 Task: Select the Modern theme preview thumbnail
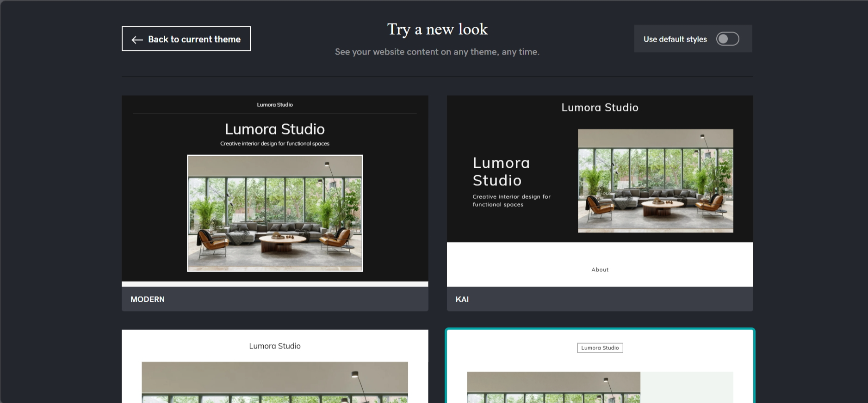275,191
